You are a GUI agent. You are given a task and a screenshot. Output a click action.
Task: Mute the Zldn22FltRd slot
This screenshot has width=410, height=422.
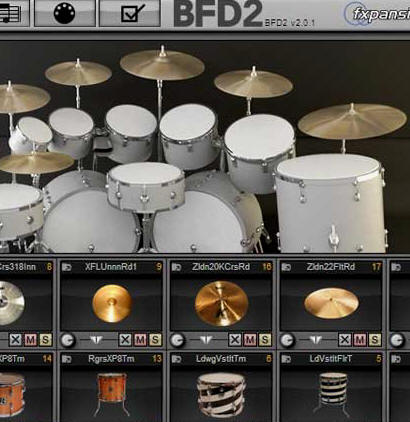(x=360, y=340)
